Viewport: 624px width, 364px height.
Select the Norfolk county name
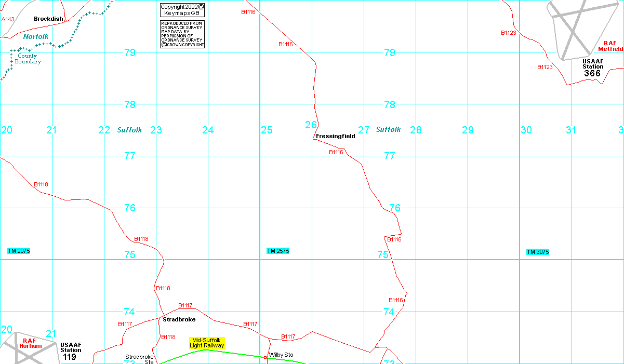[x=35, y=37]
